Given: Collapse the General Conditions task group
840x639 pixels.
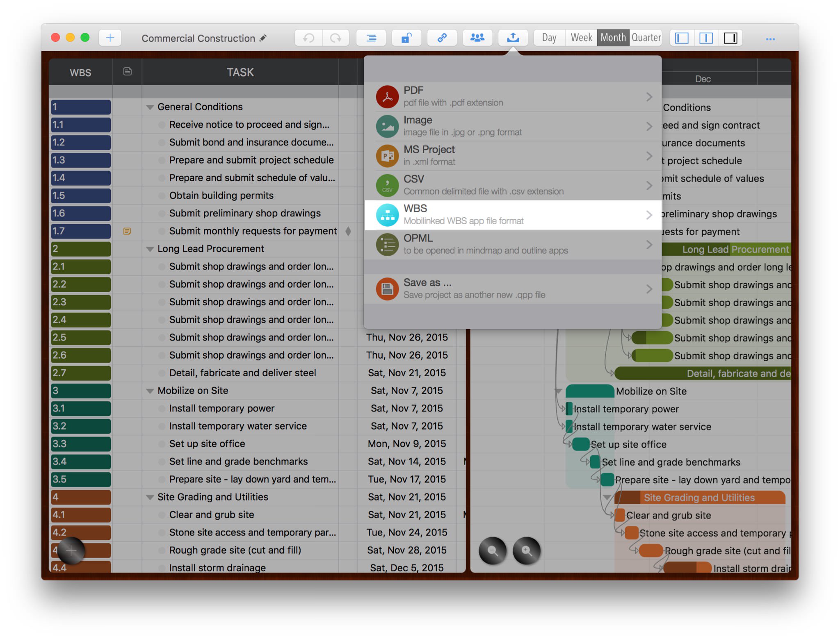Looking at the screenshot, I should pos(150,107).
